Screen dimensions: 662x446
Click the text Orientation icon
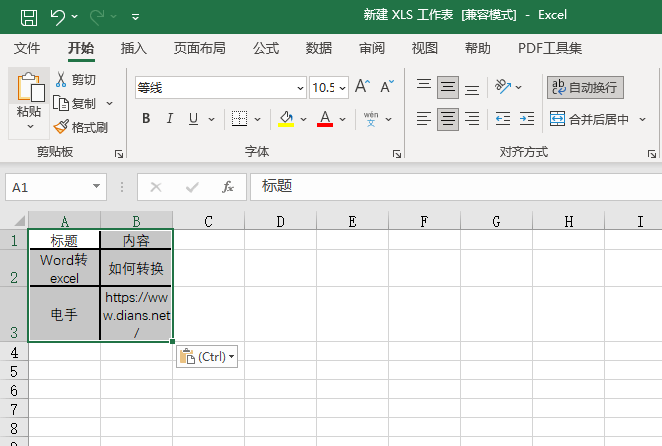click(x=503, y=87)
